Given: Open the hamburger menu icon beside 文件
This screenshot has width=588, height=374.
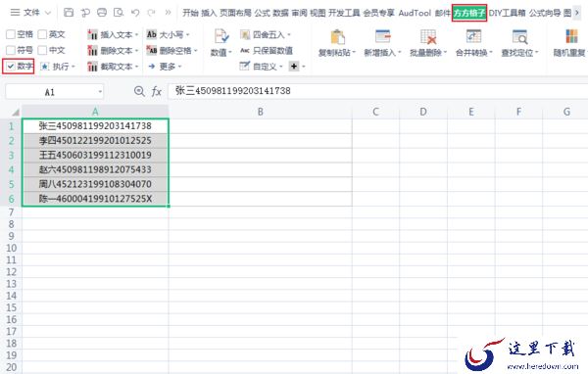Looking at the screenshot, I should (x=15, y=13).
